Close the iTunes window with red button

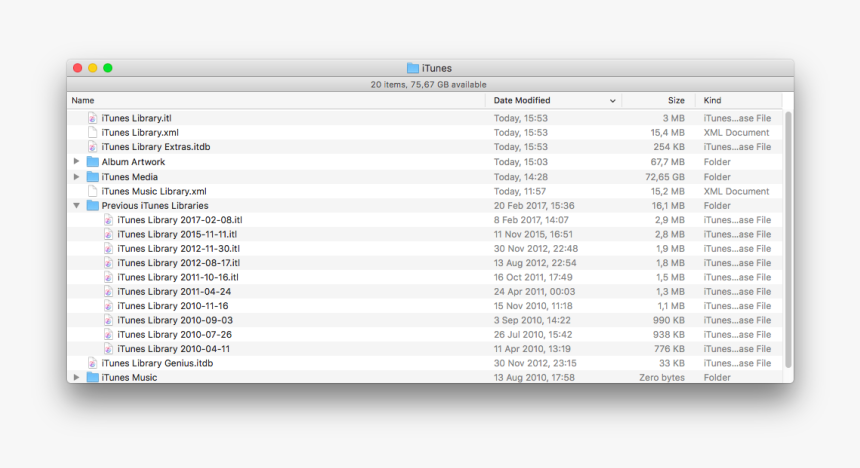tap(77, 68)
